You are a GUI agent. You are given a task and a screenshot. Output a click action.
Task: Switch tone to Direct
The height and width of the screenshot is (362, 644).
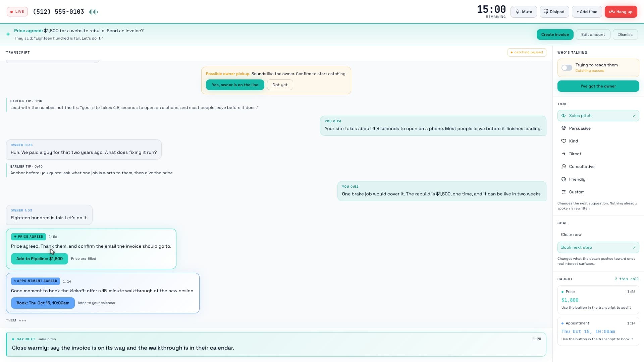[x=598, y=154]
